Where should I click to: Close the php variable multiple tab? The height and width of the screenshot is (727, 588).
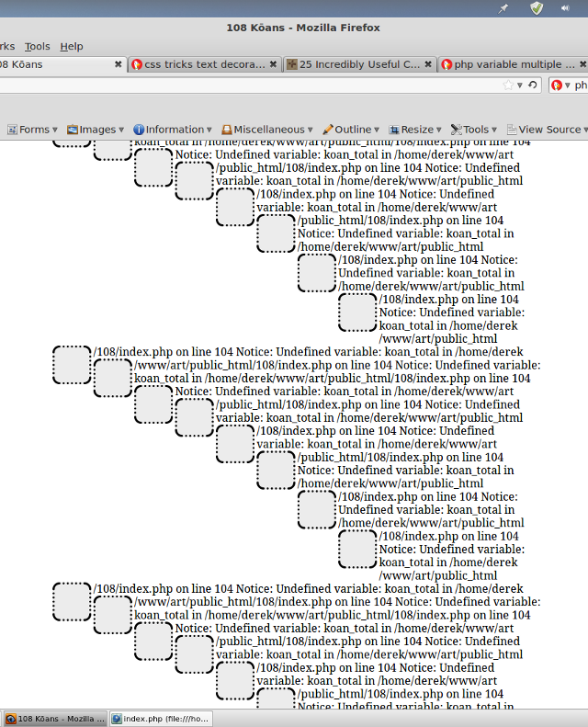click(582, 64)
